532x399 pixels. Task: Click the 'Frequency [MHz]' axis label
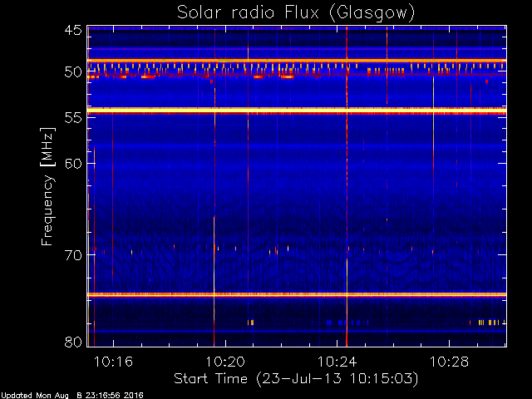(47, 186)
